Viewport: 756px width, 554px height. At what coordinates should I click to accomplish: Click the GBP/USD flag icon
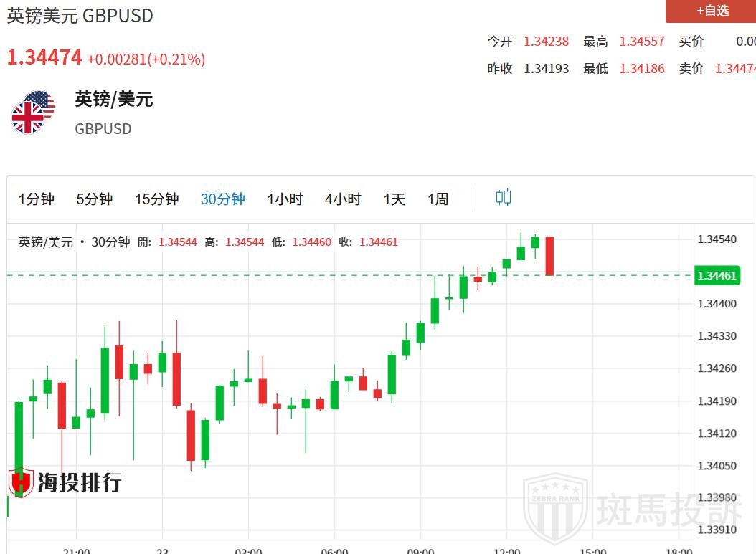33,112
